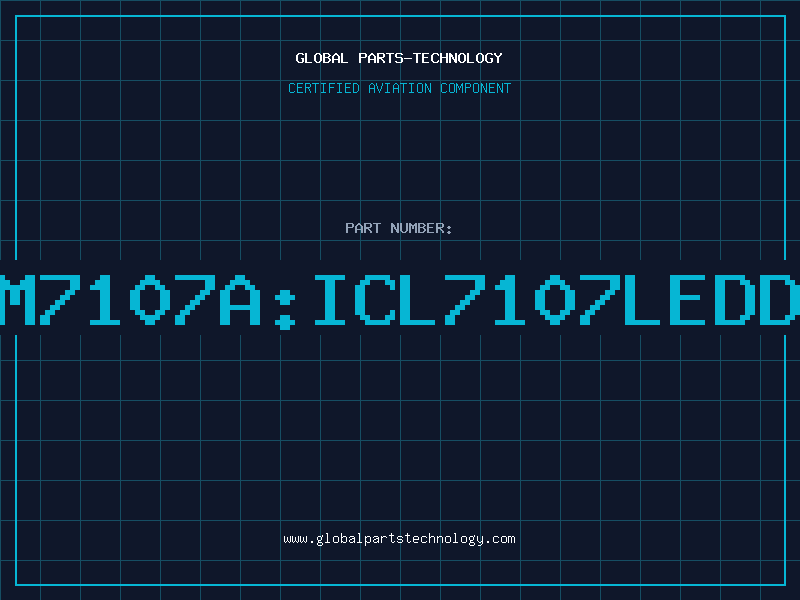Screen dimensions: 800x600
Task: Click the GLOBAL PARTS-TECHNOLOGY heading
Action: 399,58
